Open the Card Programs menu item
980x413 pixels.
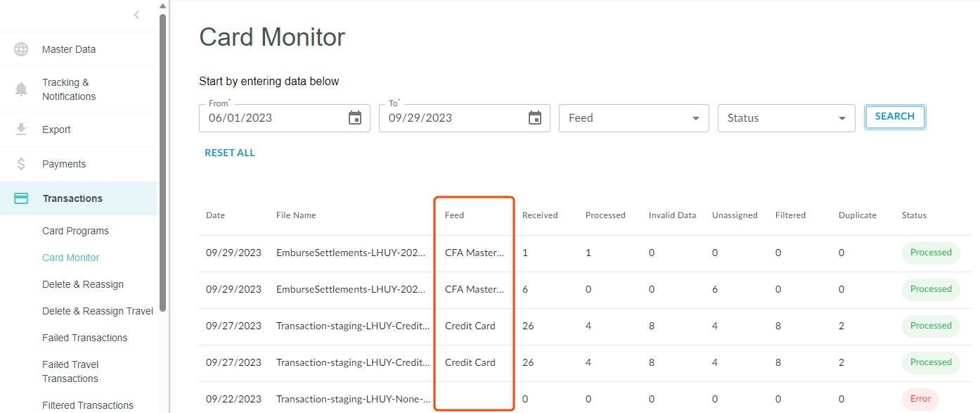pyautogui.click(x=75, y=231)
